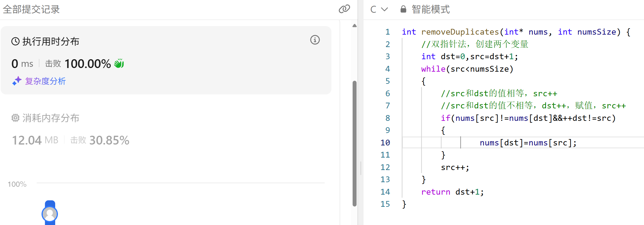Click line number 1 in the gutter
Screen dimensions: 644x225
pyautogui.click(x=387, y=32)
